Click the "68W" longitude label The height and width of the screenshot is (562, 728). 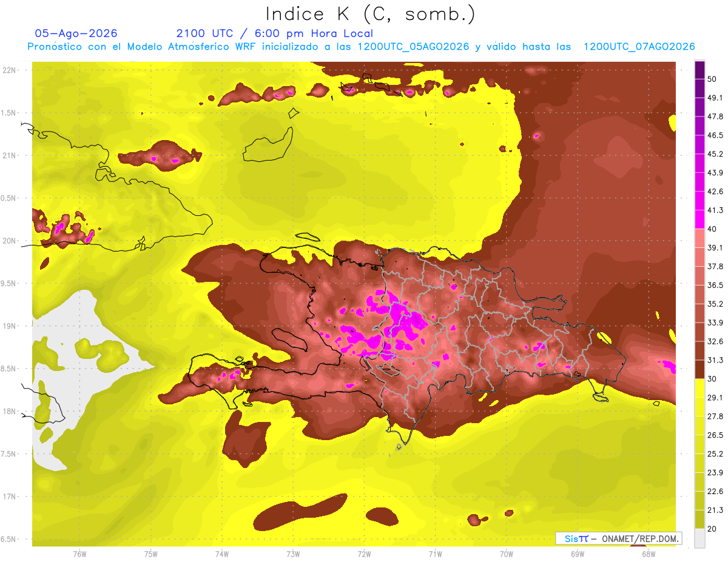pos(648,554)
